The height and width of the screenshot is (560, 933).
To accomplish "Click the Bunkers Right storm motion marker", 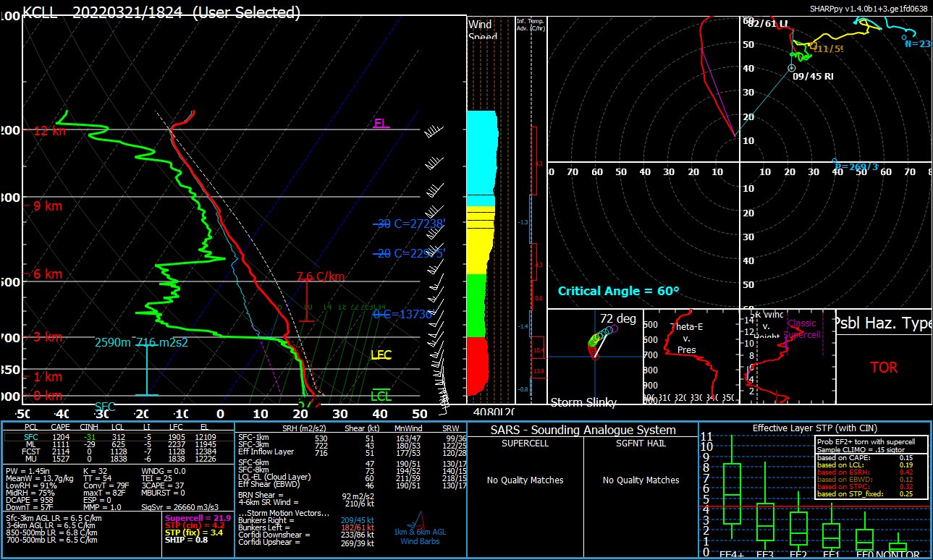I will tap(791, 68).
